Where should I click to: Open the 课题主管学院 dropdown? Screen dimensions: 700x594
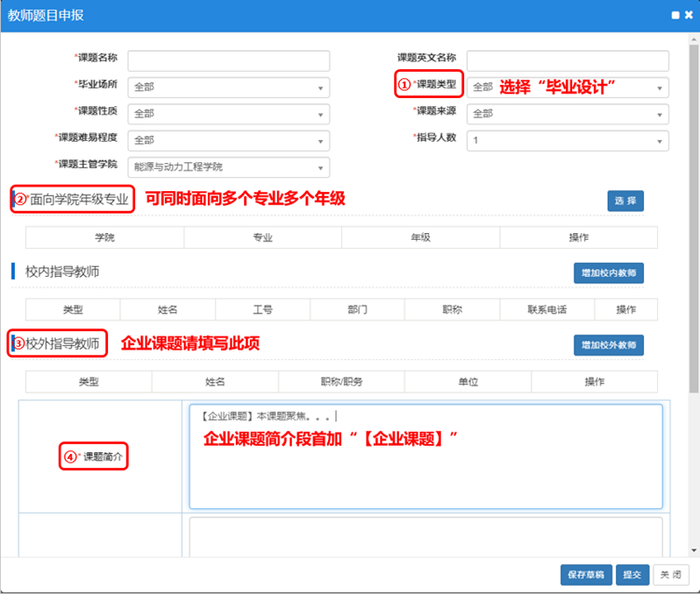228,168
